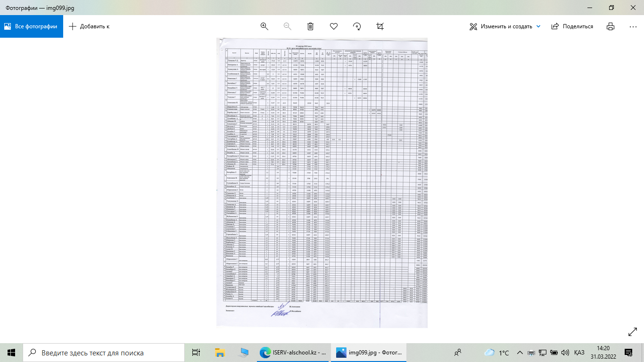The height and width of the screenshot is (362, 644).
Task: Open the crop tool icon
Action: [x=380, y=26]
